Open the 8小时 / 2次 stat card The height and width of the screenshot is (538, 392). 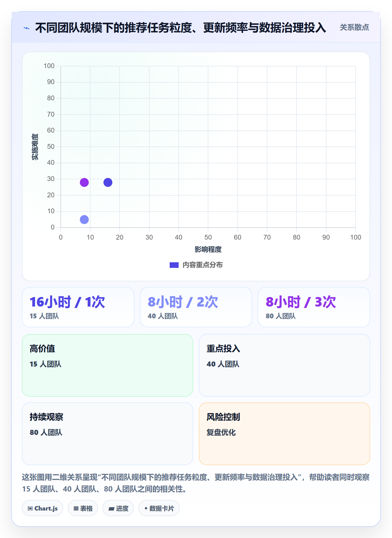[x=196, y=307]
